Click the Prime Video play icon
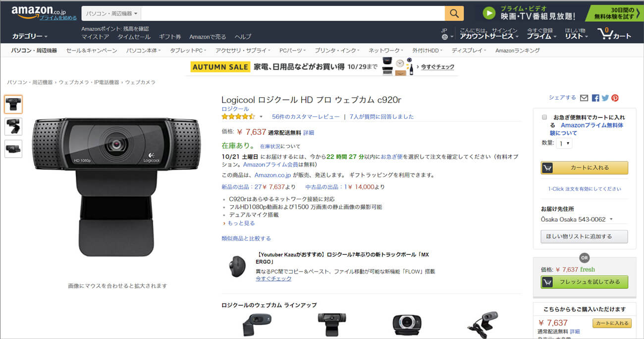644x339 pixels. [489, 13]
